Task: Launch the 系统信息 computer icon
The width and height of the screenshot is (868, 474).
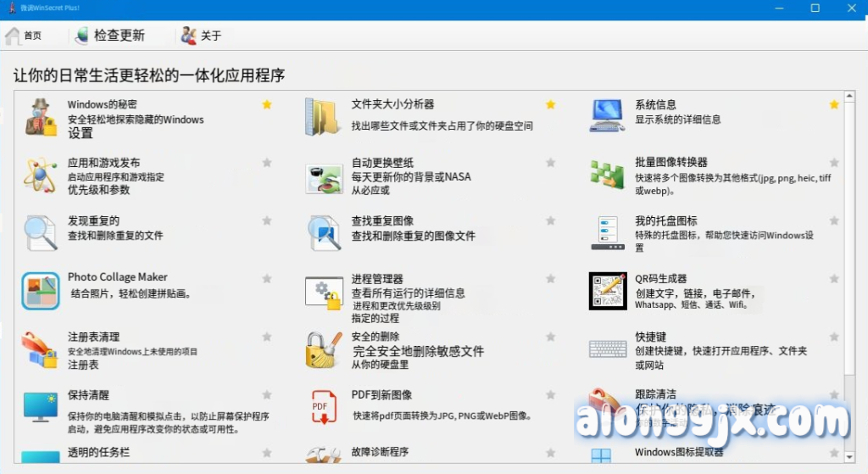Action: [607, 116]
